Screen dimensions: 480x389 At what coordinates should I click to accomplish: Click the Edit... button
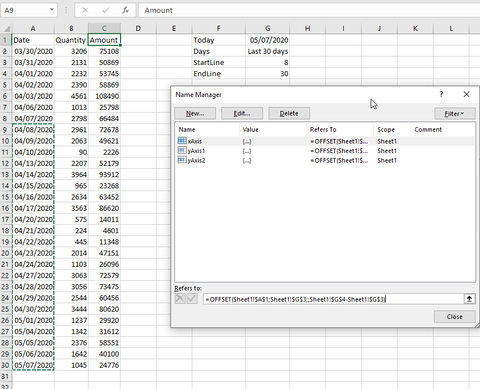pos(242,114)
